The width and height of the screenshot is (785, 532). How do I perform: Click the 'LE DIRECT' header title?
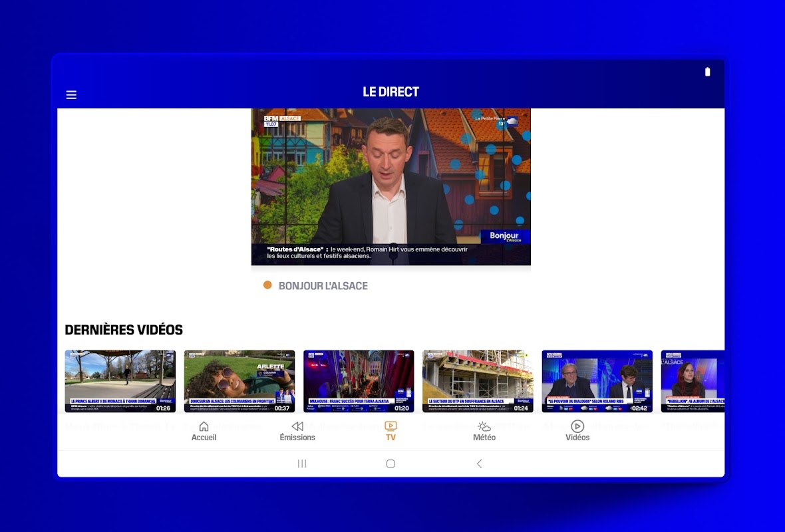pyautogui.click(x=391, y=92)
